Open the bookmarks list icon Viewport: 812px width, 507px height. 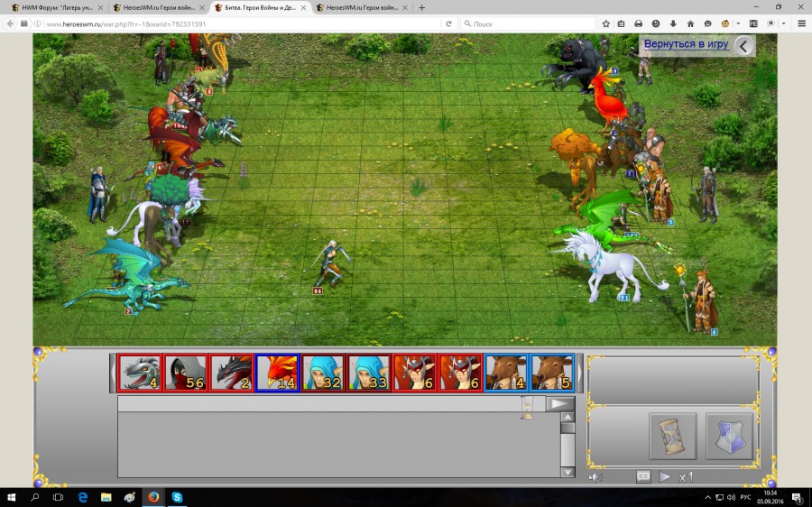(622, 23)
